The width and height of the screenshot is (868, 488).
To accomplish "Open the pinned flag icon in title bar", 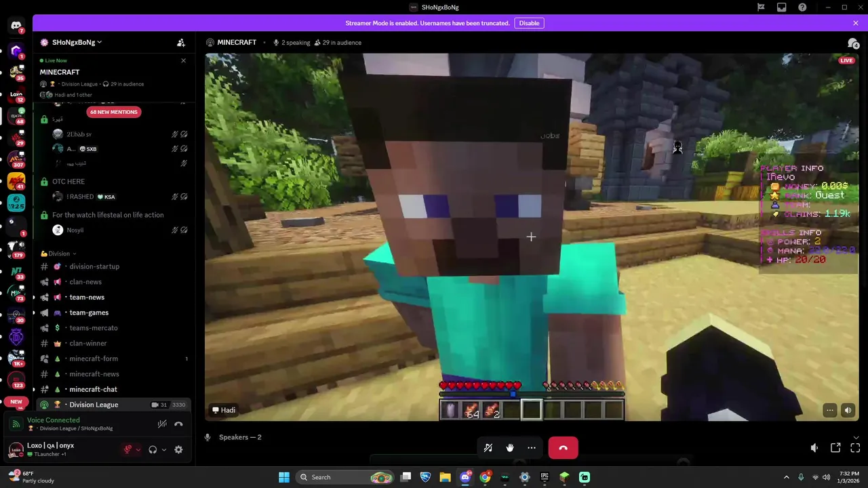I will [x=761, y=7].
